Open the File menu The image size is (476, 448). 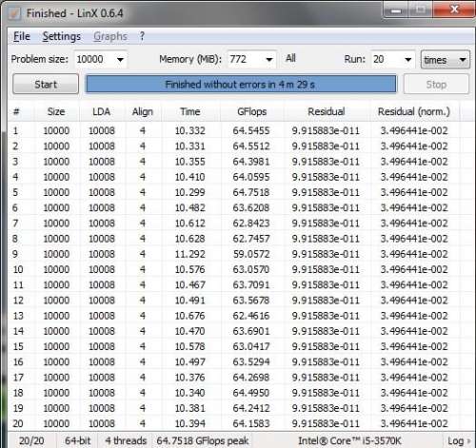click(22, 36)
